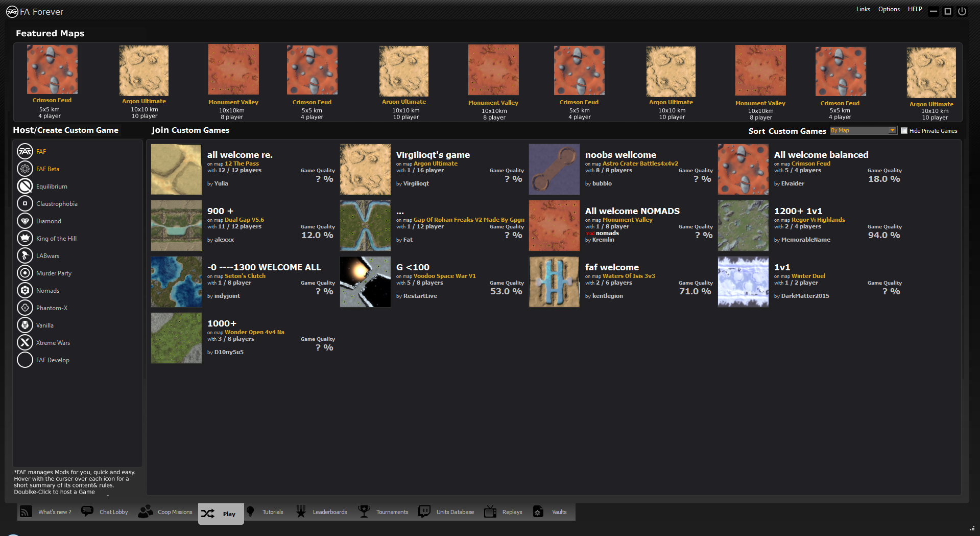The height and width of the screenshot is (536, 980).
Task: Open the Winter Duel 1v1 game thumbnail
Action: 743,282
